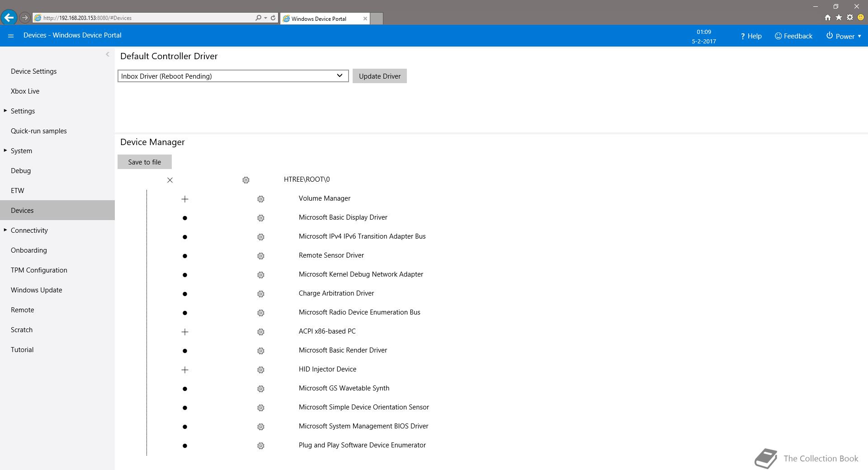Open gear for Simple Device Orientation Sensor
The width and height of the screenshot is (868, 470).
pyautogui.click(x=261, y=408)
